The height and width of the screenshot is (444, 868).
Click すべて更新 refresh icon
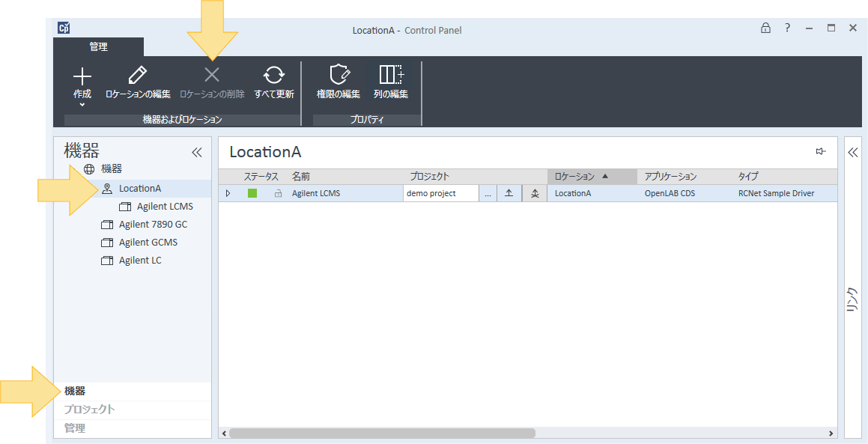click(x=274, y=75)
